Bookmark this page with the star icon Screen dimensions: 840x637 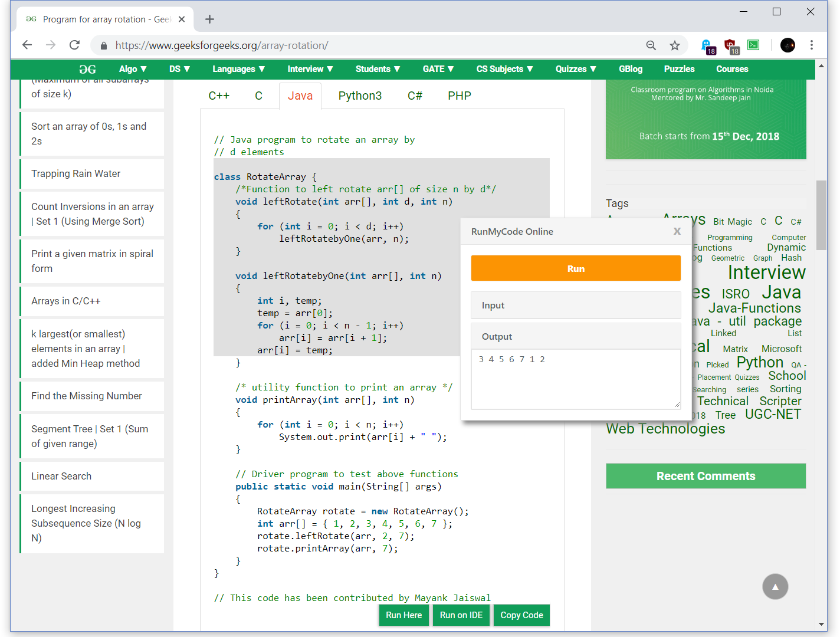coord(675,45)
